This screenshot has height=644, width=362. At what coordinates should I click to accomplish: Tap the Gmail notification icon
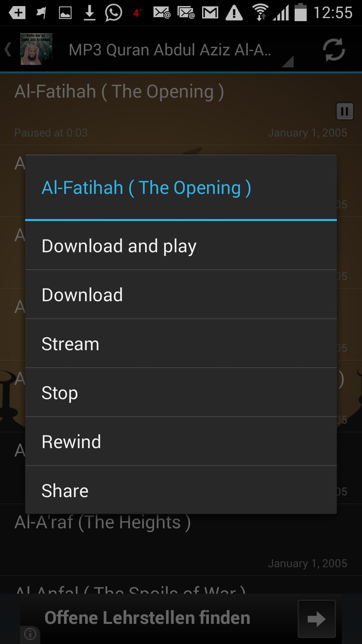tap(210, 13)
